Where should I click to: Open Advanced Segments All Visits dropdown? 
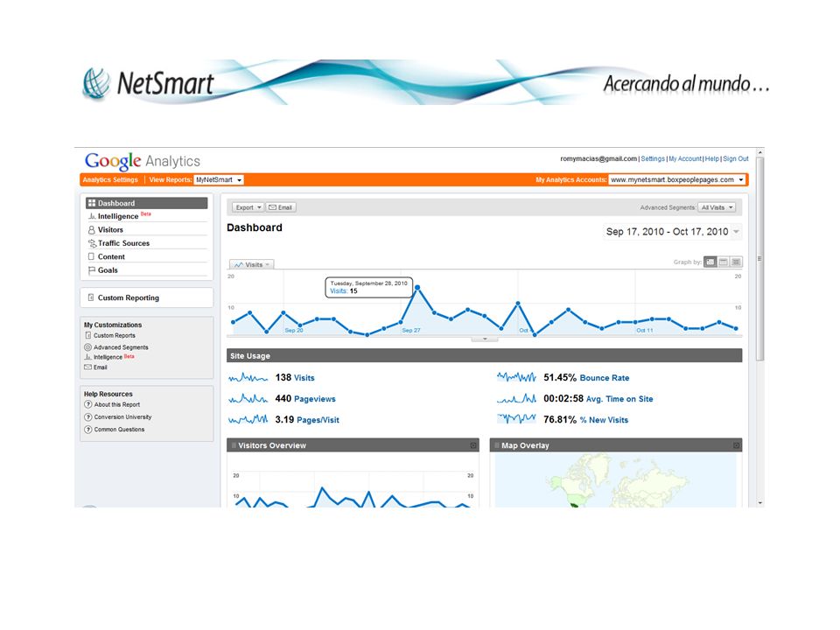(717, 207)
